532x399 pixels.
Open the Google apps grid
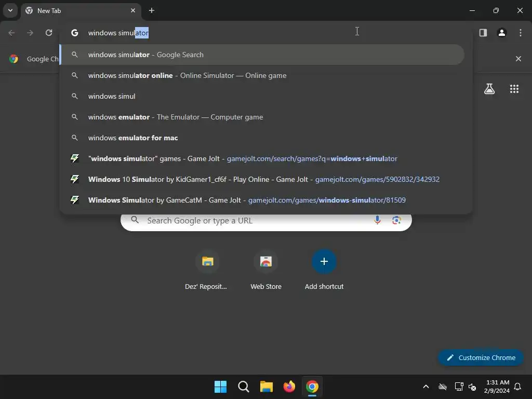click(514, 89)
